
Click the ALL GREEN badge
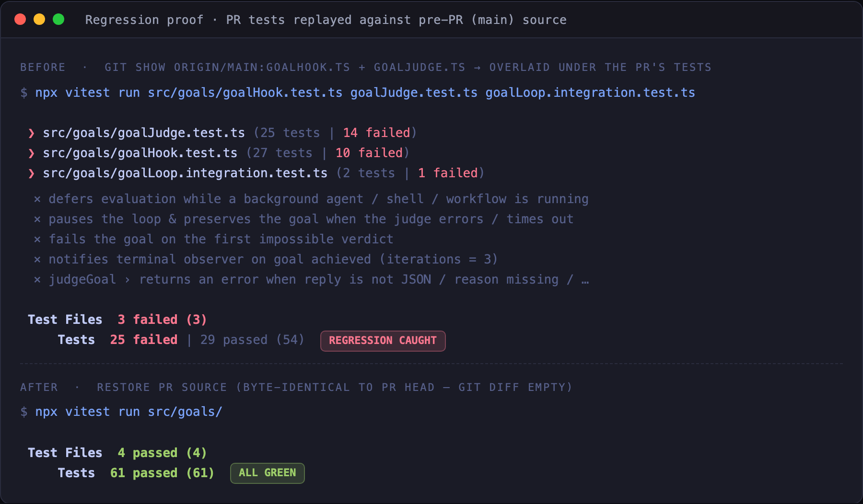pos(268,473)
